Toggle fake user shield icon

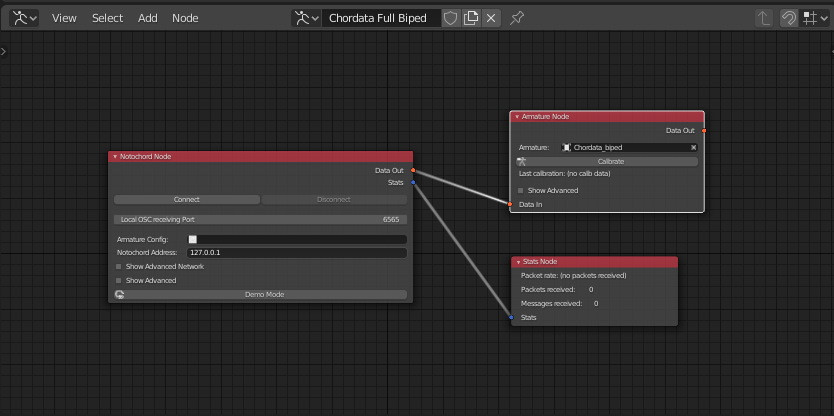[x=451, y=18]
